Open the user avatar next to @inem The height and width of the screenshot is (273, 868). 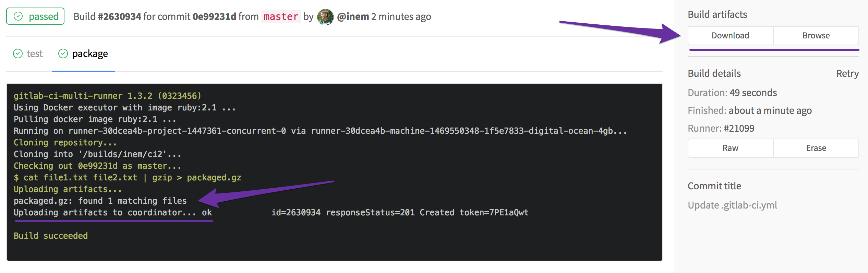coord(325,17)
